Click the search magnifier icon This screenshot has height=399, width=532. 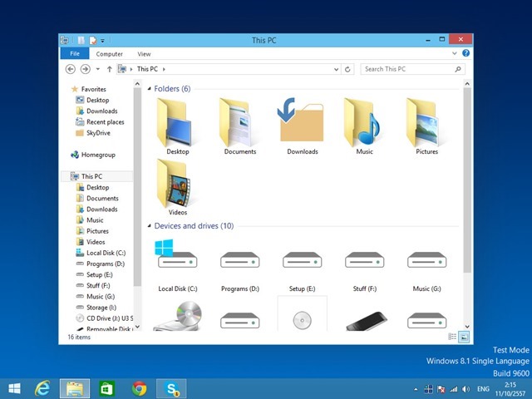click(x=458, y=69)
